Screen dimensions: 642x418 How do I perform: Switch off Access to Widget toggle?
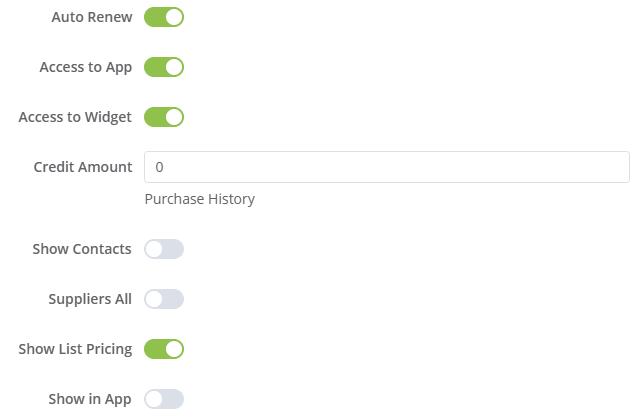(x=164, y=117)
